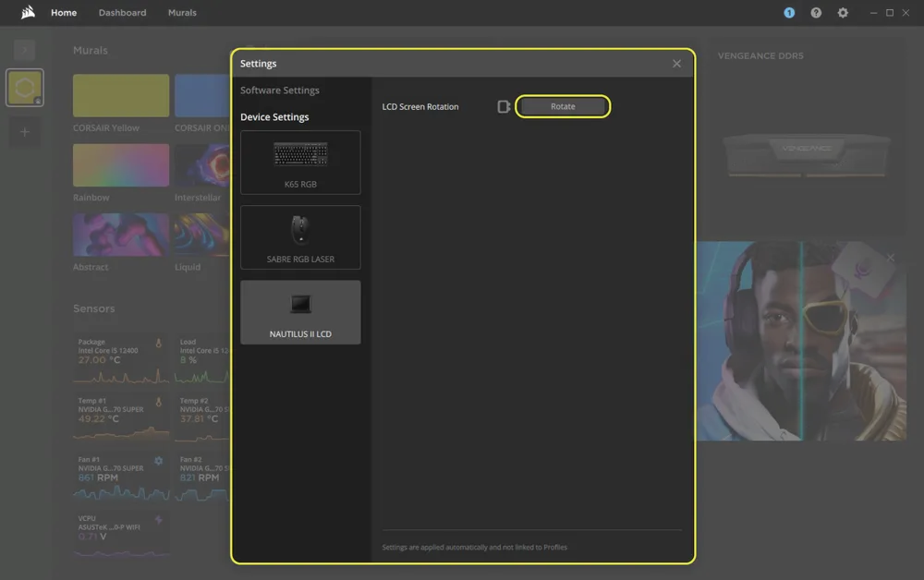Viewport: 924px width, 580px height.
Task: Choose the CORSAIR Yellow mural swatch
Action: click(121, 95)
